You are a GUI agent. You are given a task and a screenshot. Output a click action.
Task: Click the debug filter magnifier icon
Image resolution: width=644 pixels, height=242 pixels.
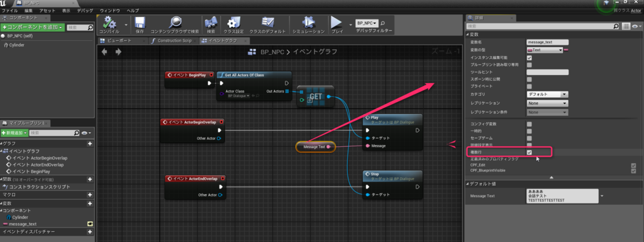click(x=383, y=23)
